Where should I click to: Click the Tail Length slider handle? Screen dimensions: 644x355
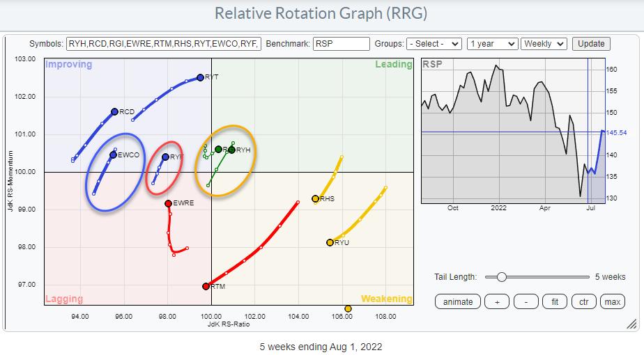tap(500, 277)
